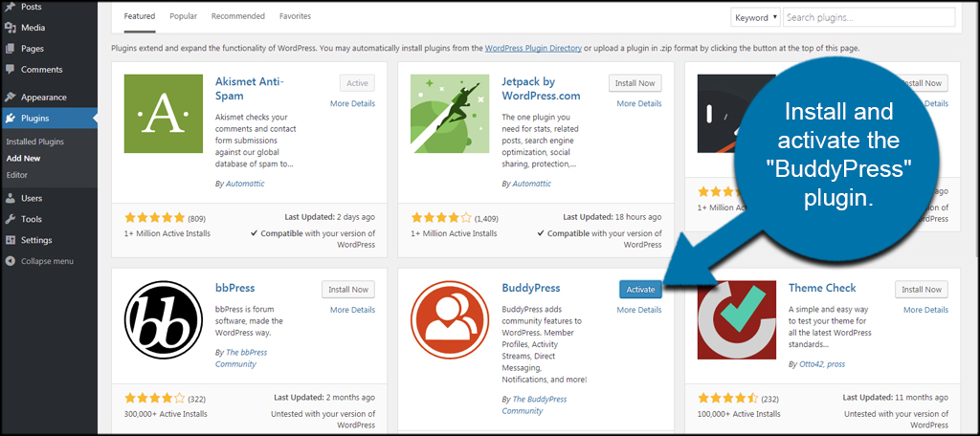
Task: Open The BuddyPress Community author link
Action: [x=534, y=404]
